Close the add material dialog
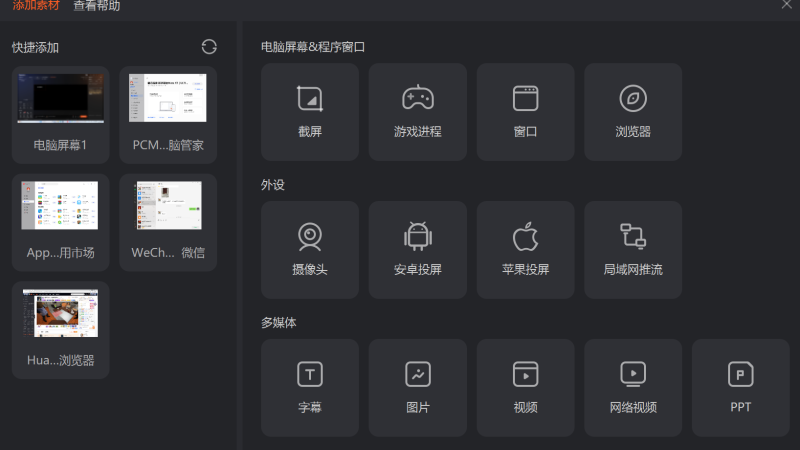 (786, 5)
